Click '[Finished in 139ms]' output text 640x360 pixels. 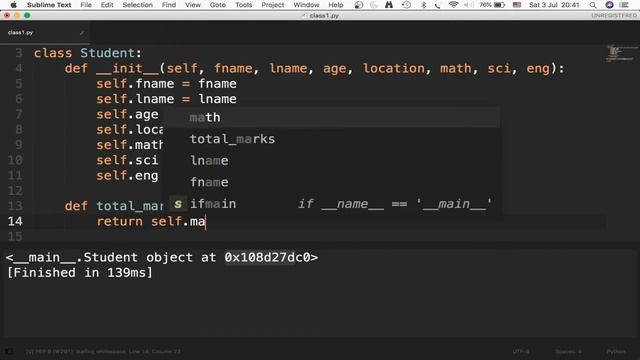click(80, 273)
